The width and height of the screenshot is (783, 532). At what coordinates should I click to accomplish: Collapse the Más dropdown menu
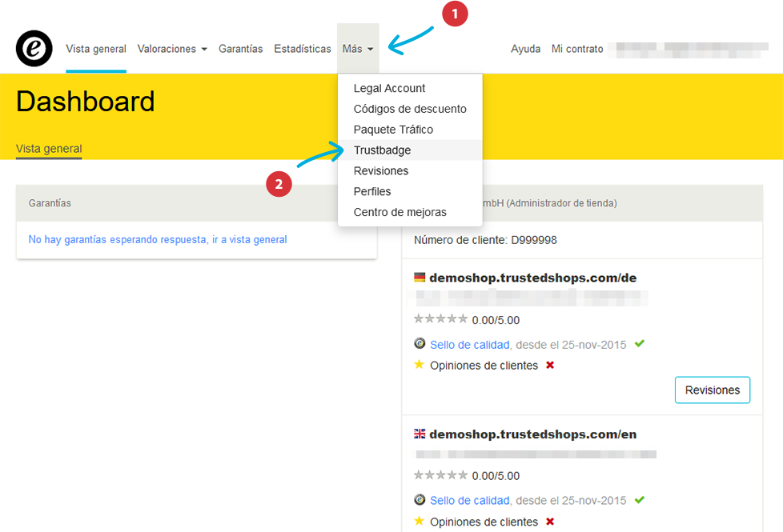(x=358, y=49)
